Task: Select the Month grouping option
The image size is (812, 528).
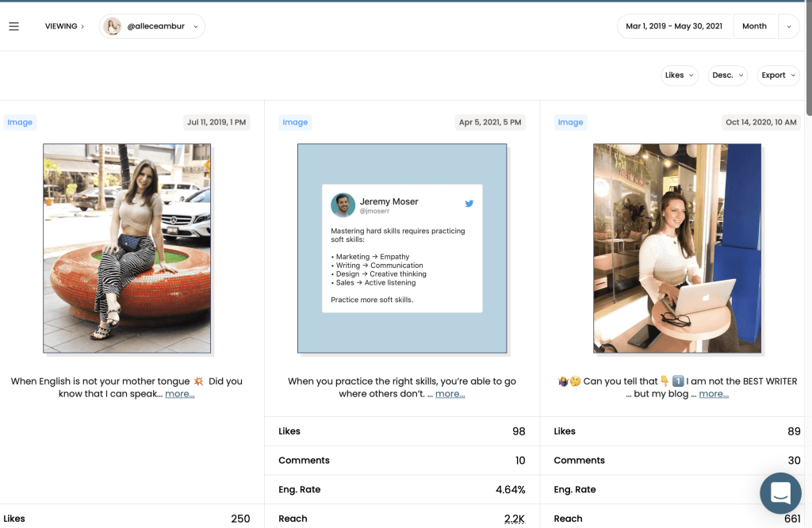Action: point(754,26)
